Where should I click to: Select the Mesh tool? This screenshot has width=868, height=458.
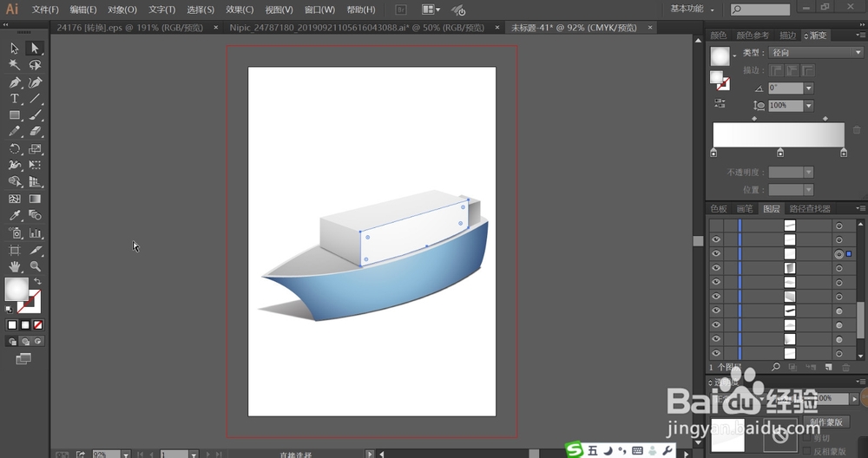pos(15,199)
